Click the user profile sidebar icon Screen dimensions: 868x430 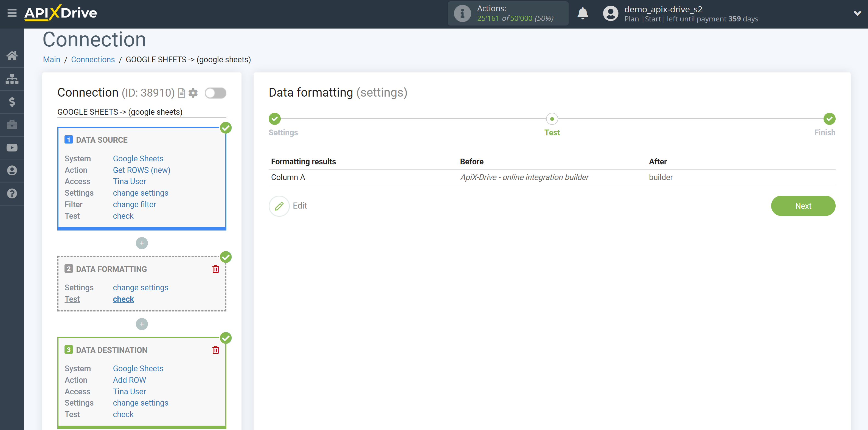[x=12, y=170]
